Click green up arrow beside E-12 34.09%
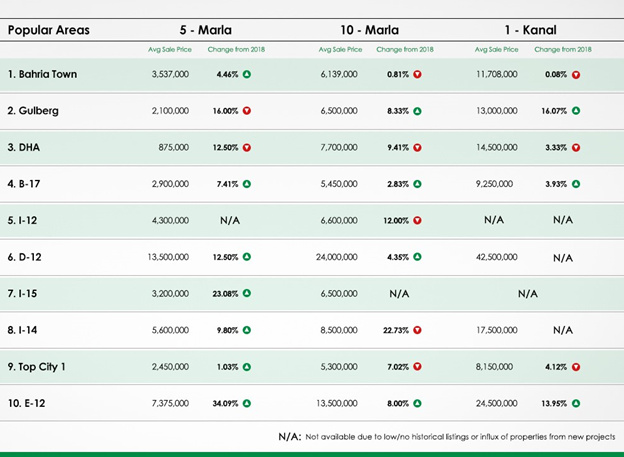The height and width of the screenshot is (457, 624). [x=247, y=403]
